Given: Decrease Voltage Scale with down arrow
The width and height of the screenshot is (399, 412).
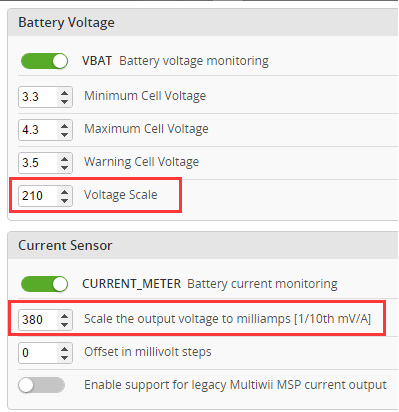Looking at the screenshot, I should tap(64, 200).
